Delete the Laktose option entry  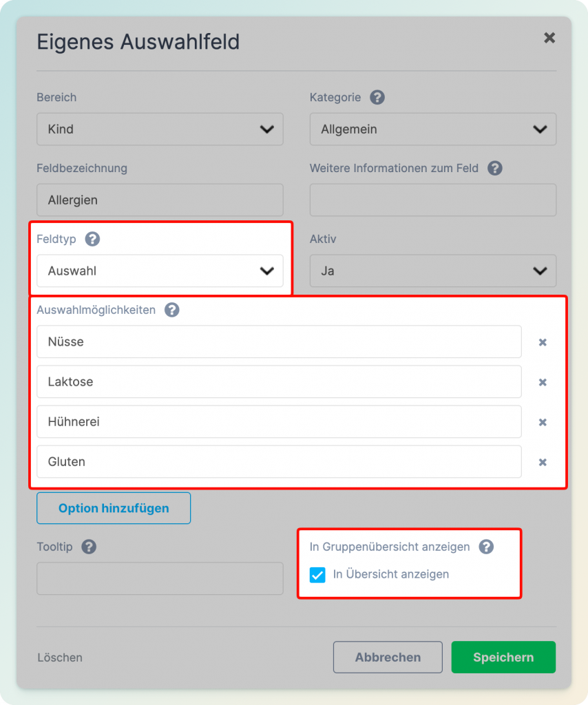click(x=543, y=382)
